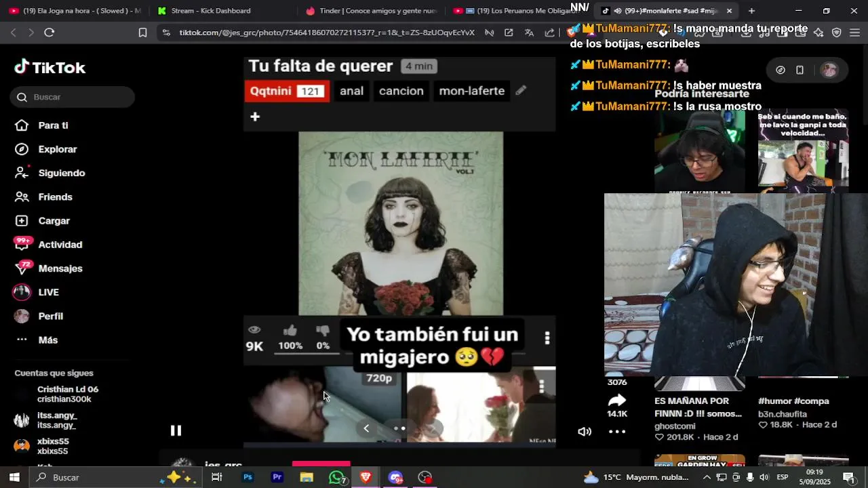This screenshot has height=488, width=868.
Task: Click the cancion tag
Action: [x=401, y=91]
